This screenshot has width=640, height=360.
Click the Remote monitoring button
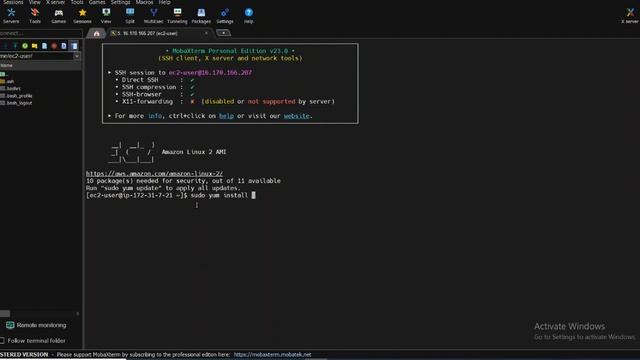pyautogui.click(x=36, y=325)
